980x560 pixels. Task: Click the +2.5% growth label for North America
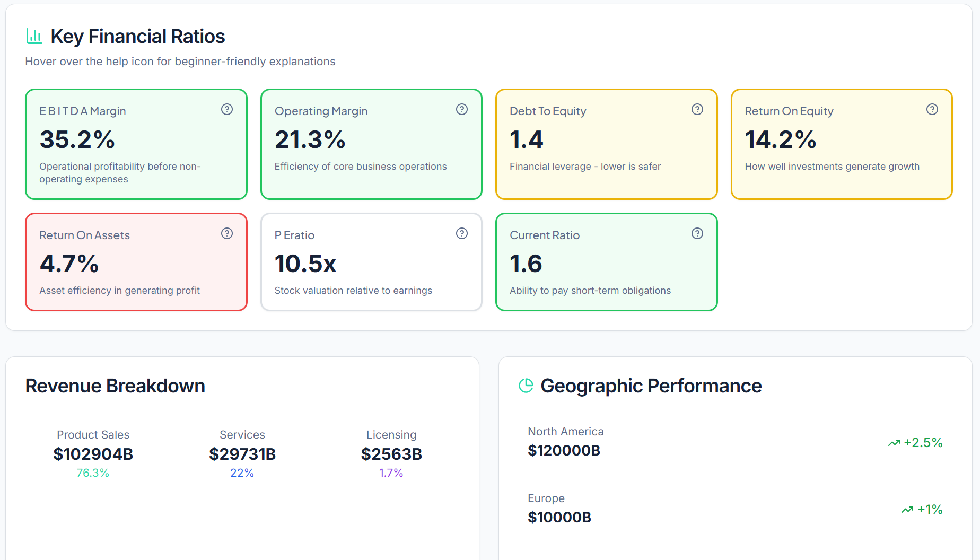pyautogui.click(x=923, y=442)
